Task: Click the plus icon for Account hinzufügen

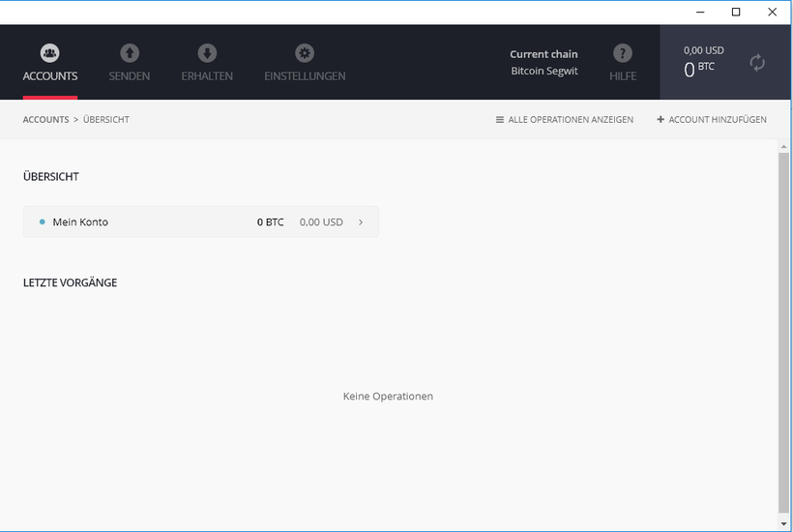Action: [660, 119]
